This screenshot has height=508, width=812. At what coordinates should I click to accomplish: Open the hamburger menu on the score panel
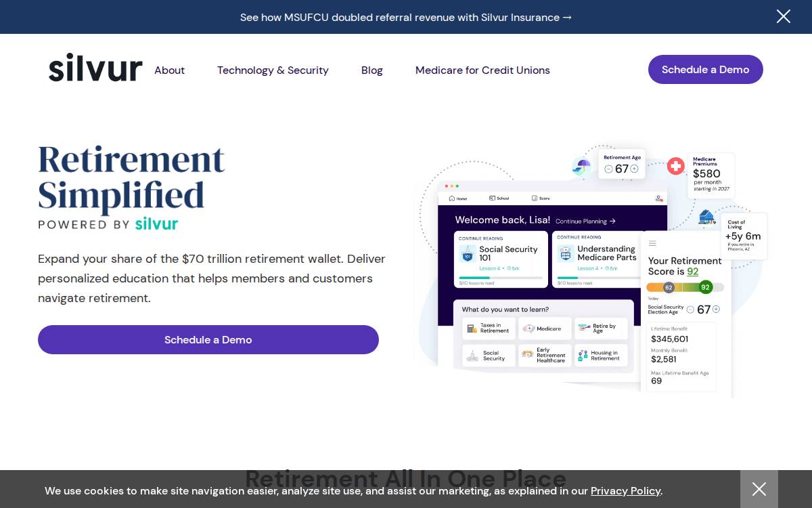click(x=652, y=243)
